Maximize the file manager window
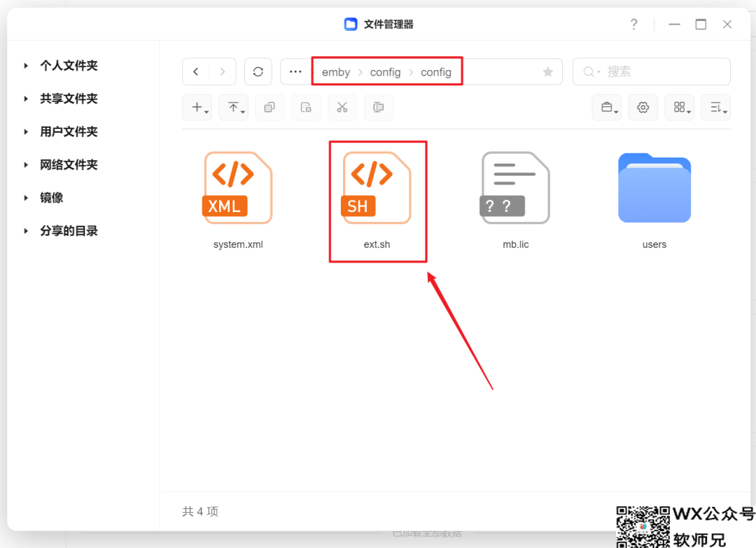The height and width of the screenshot is (548, 756). (x=701, y=24)
